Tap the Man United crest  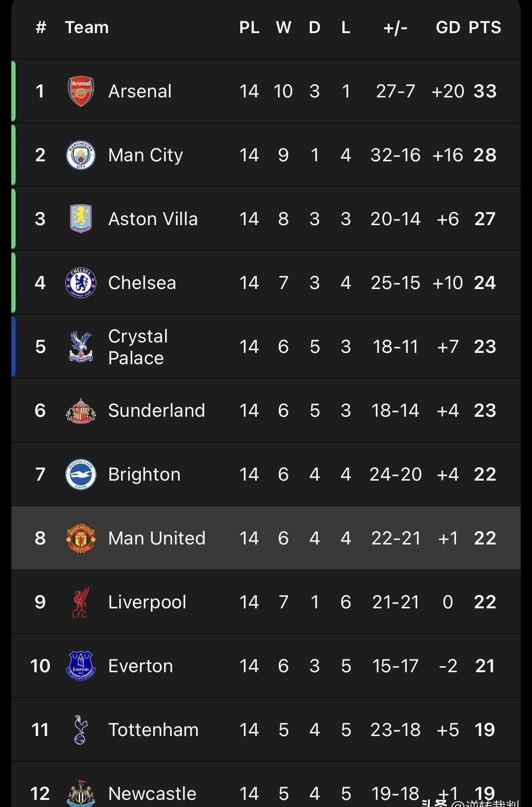click(81, 538)
